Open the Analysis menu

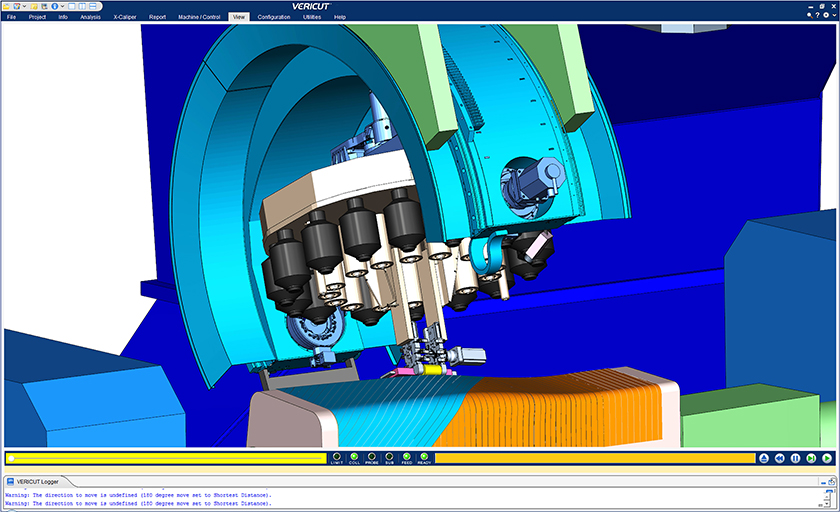[90, 17]
